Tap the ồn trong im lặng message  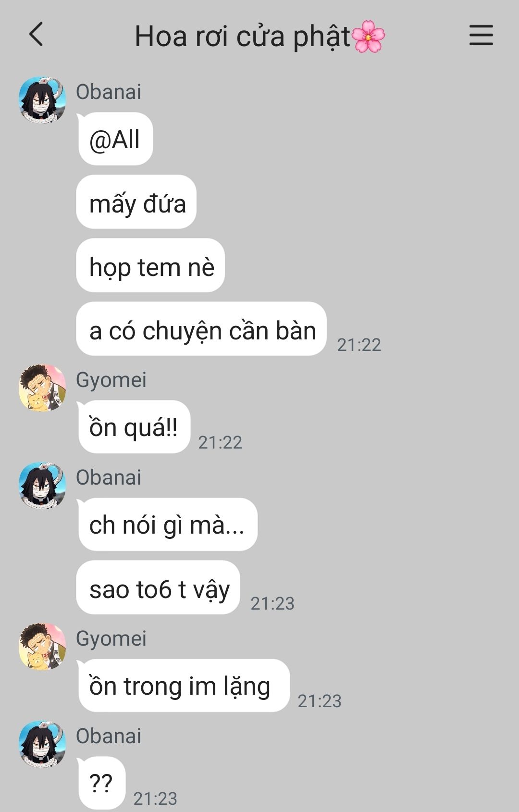click(183, 686)
